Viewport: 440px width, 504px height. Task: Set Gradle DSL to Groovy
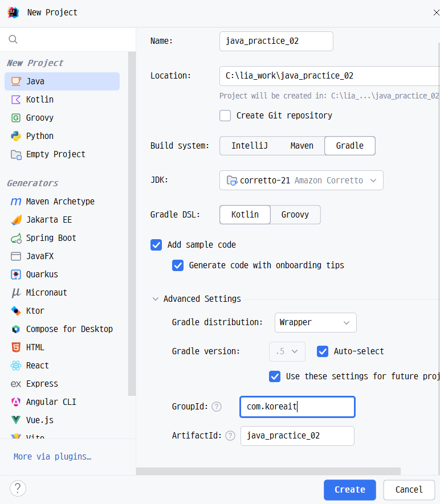click(295, 215)
